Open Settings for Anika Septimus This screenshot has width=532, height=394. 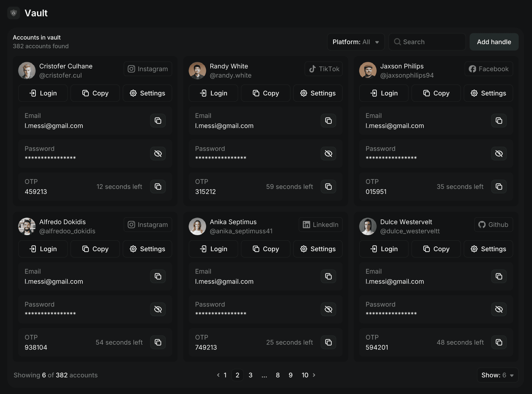click(318, 249)
